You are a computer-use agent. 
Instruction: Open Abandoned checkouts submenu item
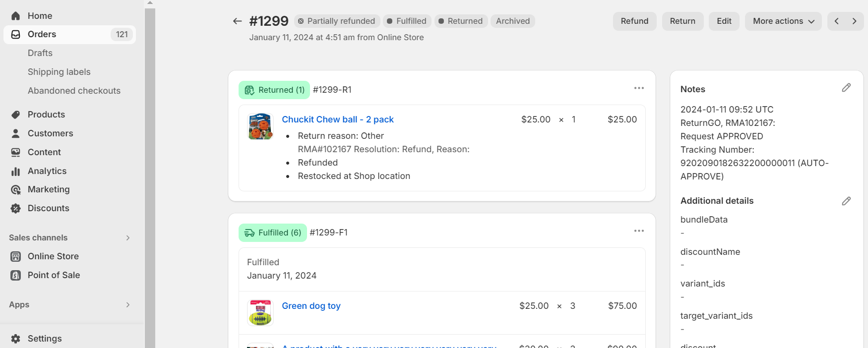(74, 91)
